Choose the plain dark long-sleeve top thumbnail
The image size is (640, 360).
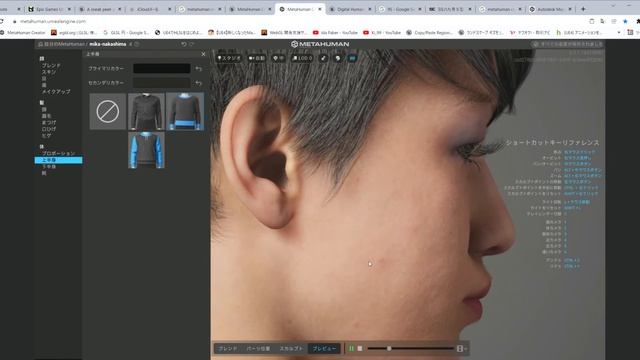[x=146, y=111]
